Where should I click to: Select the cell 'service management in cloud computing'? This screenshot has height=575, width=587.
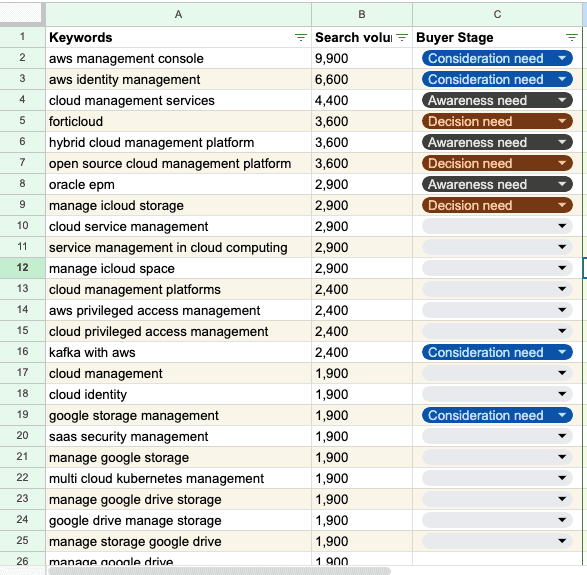point(179,247)
